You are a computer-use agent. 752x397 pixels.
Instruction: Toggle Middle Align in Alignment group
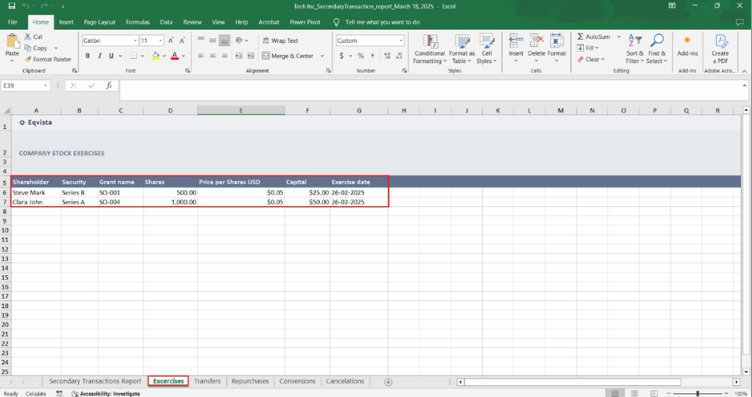212,40
